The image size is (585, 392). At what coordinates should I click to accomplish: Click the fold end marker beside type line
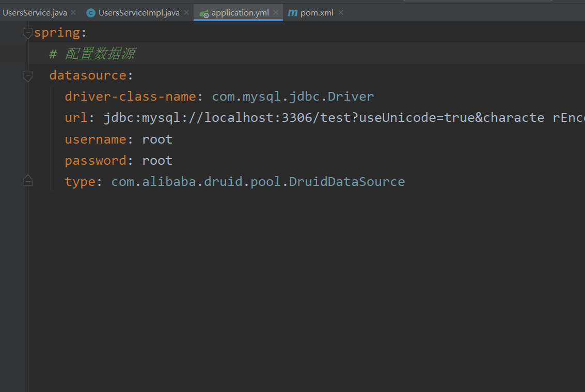(28, 181)
